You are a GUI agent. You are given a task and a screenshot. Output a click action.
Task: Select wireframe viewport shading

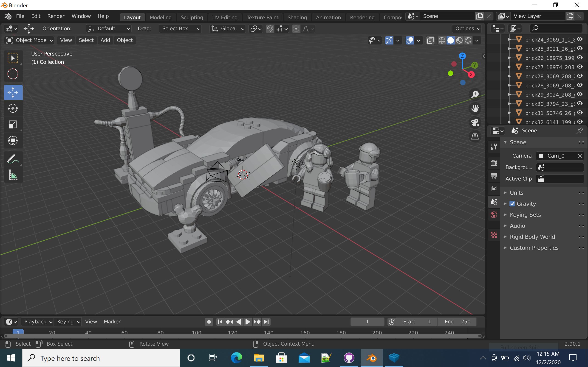point(442,41)
